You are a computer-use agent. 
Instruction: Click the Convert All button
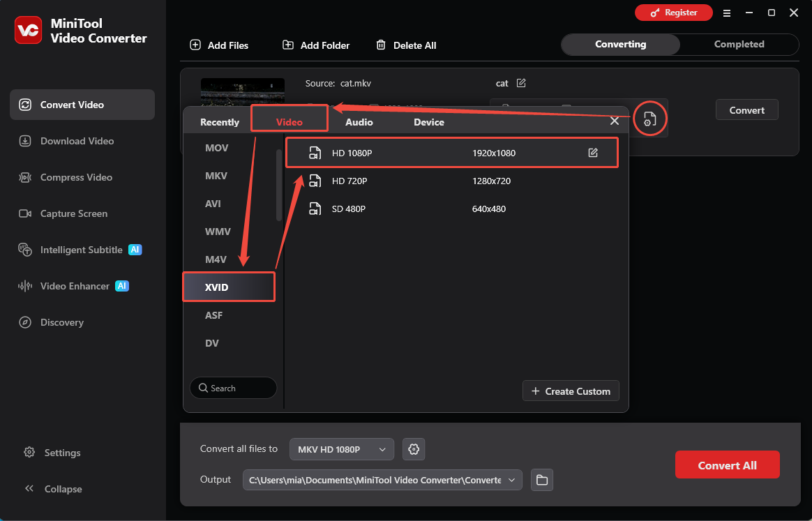point(727,465)
